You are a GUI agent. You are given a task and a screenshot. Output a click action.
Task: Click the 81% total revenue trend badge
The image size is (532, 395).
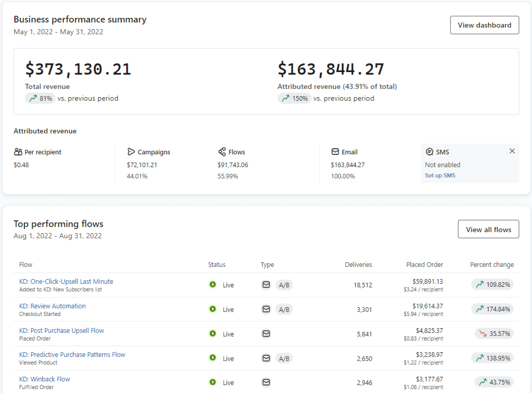(40, 98)
